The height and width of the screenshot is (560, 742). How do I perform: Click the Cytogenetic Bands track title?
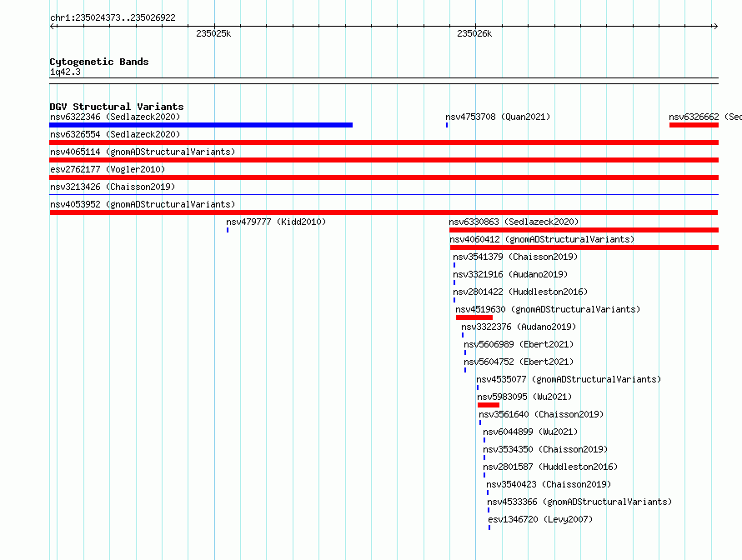pos(99,62)
